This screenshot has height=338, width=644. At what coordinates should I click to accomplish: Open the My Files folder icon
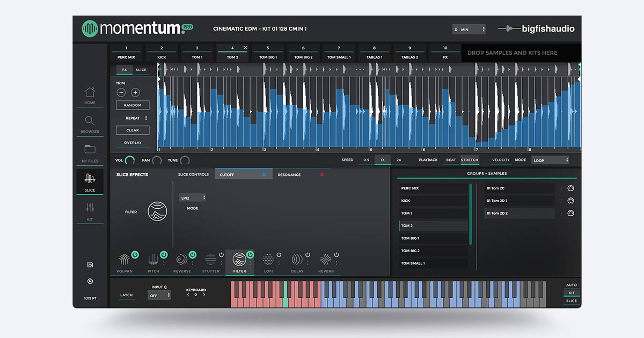(90, 149)
